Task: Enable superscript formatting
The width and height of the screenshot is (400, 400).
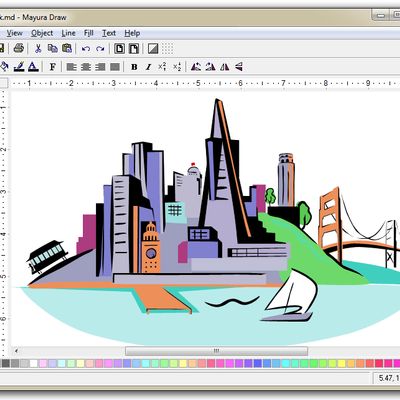Action: point(162,67)
